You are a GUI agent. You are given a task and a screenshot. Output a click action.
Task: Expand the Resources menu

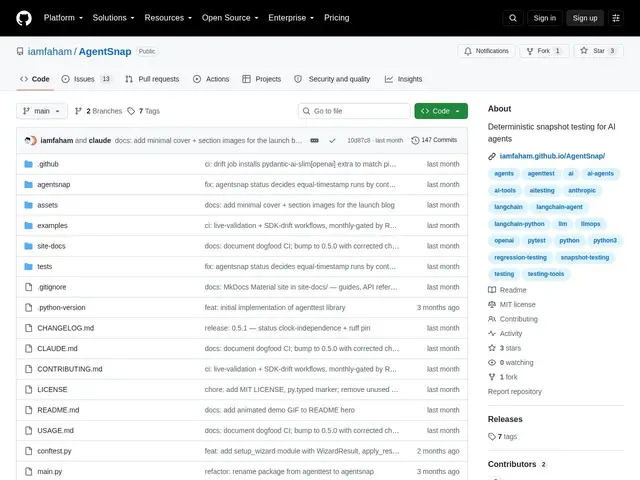pyautogui.click(x=168, y=18)
